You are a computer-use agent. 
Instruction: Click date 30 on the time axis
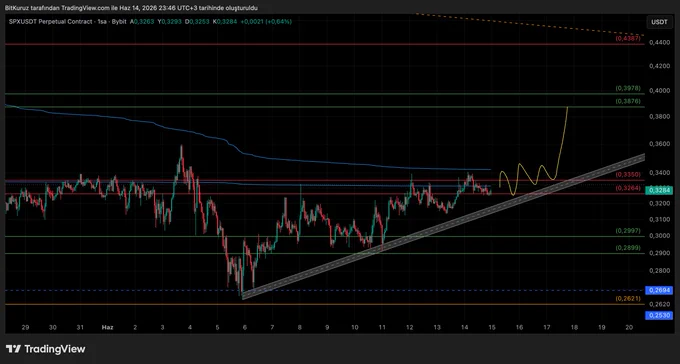click(52, 328)
